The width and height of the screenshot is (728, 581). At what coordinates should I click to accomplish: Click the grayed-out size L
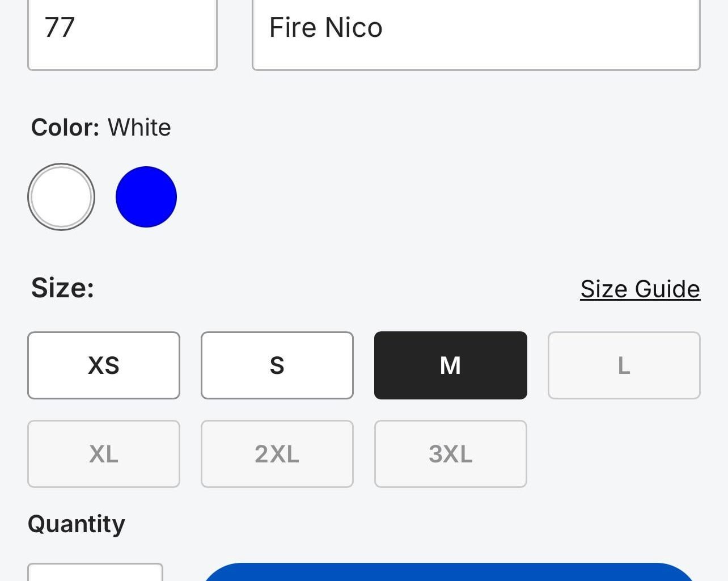624,365
